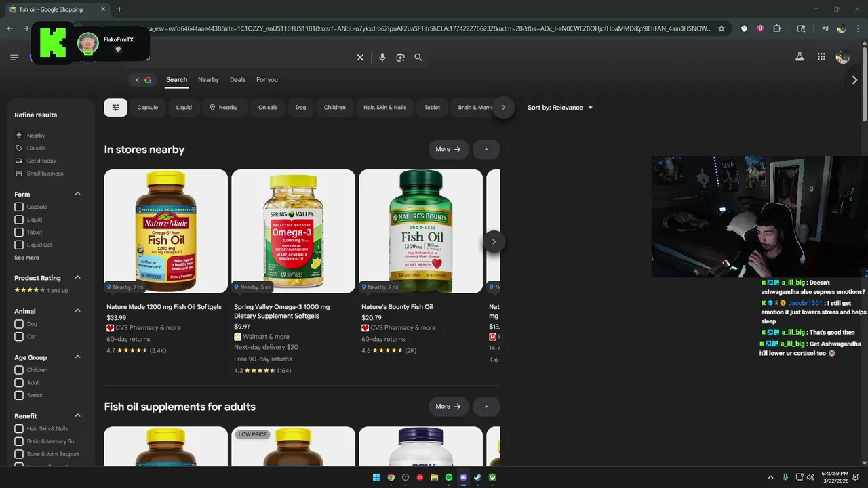Open File Explorer from the taskbar
Viewport: 868px width, 488px height.
[435, 477]
